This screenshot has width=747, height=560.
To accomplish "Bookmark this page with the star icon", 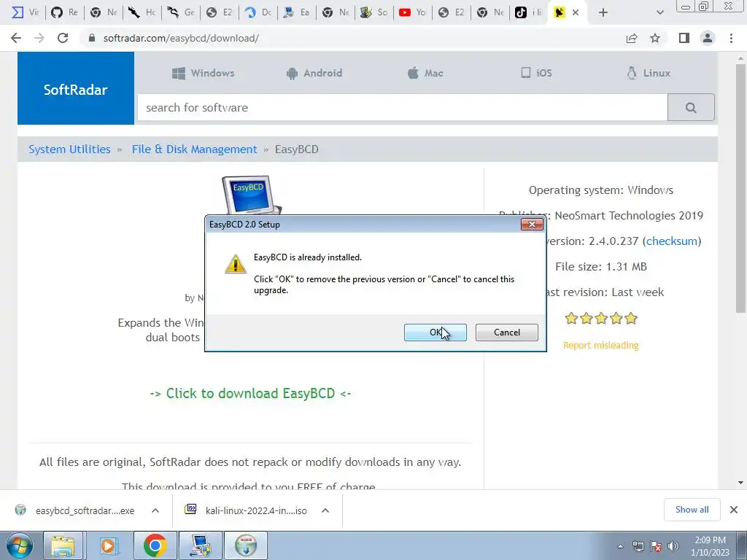I will point(655,38).
